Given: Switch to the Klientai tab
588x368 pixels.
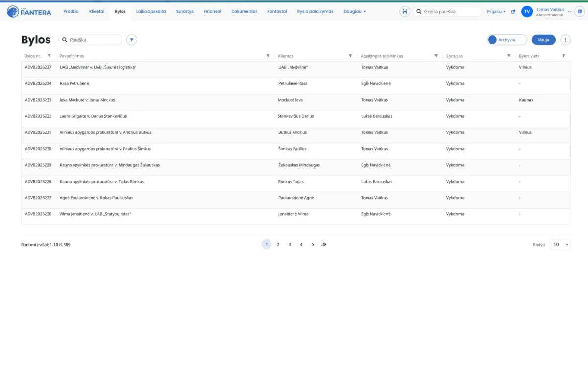Looking at the screenshot, I should [97, 11].
